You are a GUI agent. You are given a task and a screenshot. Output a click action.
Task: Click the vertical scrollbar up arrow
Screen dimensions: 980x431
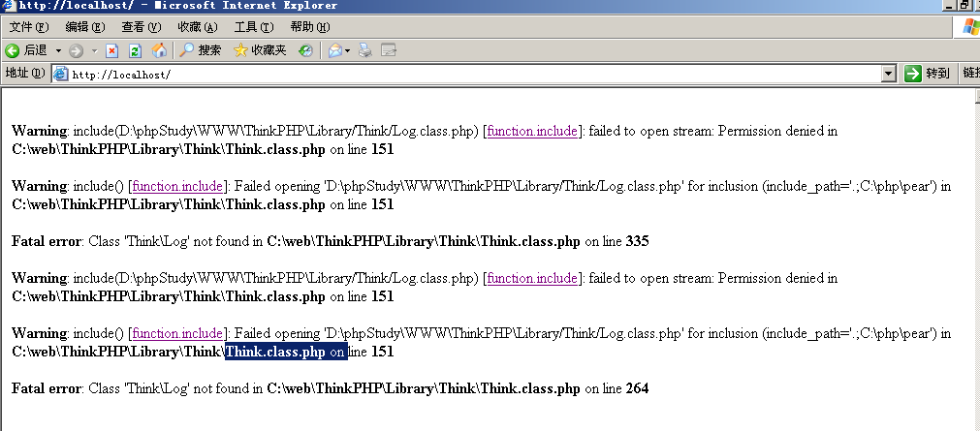pos(977,94)
